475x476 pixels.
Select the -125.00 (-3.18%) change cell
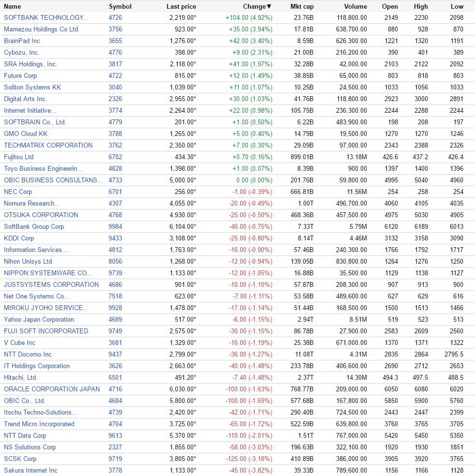point(249,459)
